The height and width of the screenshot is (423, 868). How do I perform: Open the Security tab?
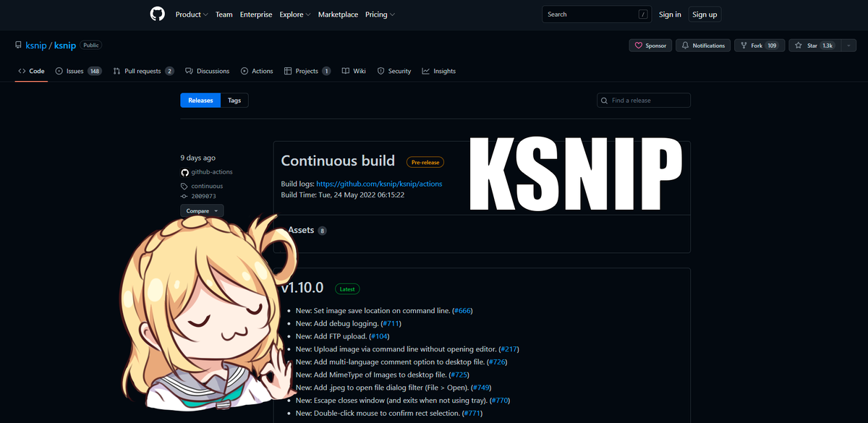[x=393, y=71]
